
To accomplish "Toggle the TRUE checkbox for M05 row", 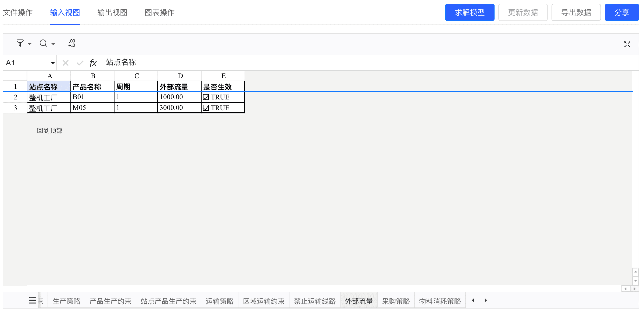I will [206, 108].
